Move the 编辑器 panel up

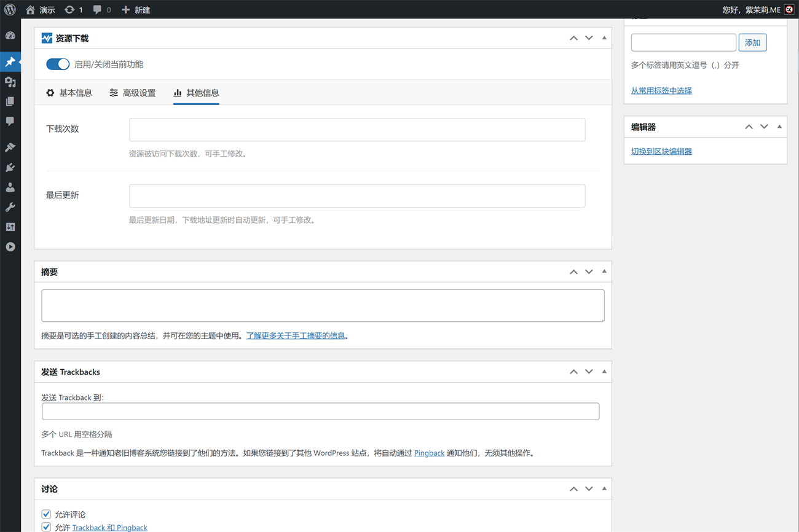(x=749, y=127)
